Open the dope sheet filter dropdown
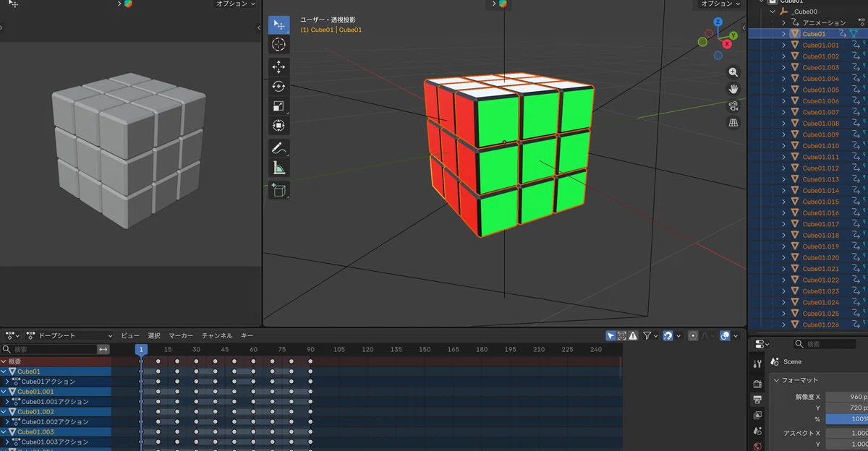This screenshot has height=451, width=868. (650, 335)
